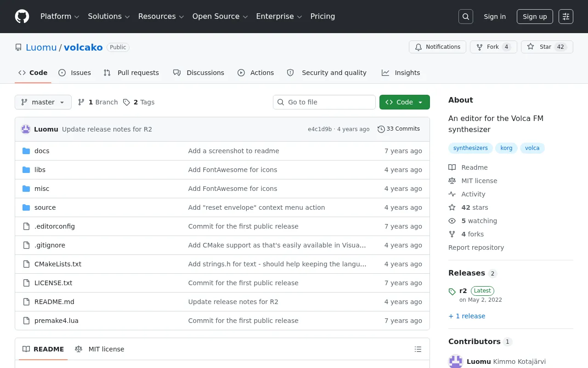Open the README.md file
Image resolution: width=588 pixels, height=368 pixels.
tap(54, 302)
